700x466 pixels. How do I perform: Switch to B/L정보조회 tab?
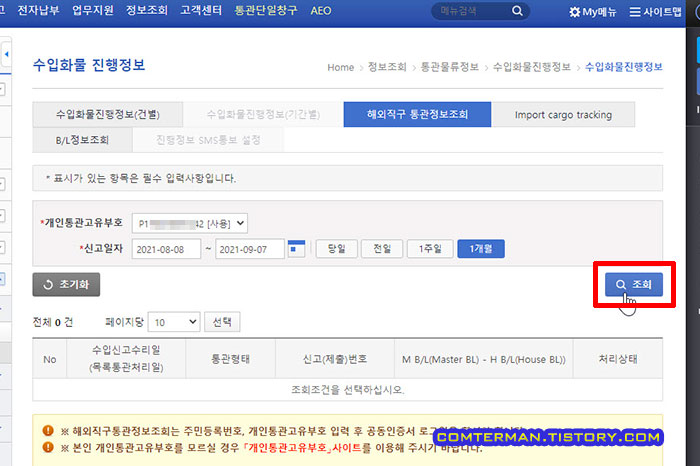(x=82, y=140)
